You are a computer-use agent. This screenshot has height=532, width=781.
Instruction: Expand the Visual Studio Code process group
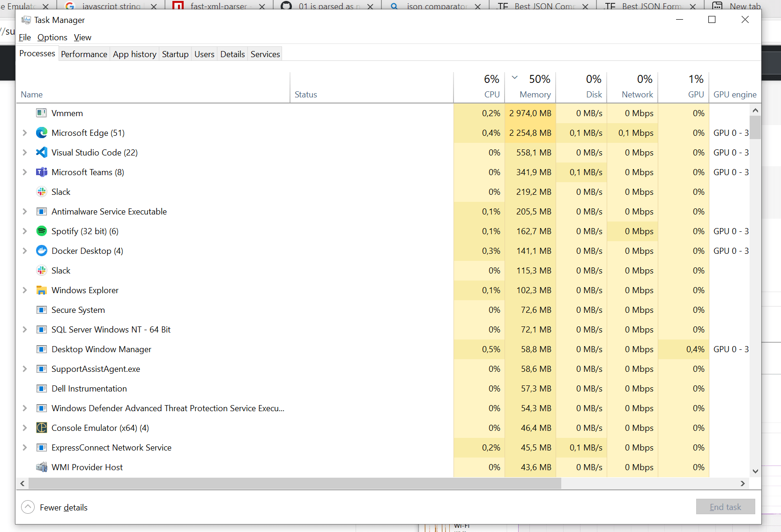(25, 152)
